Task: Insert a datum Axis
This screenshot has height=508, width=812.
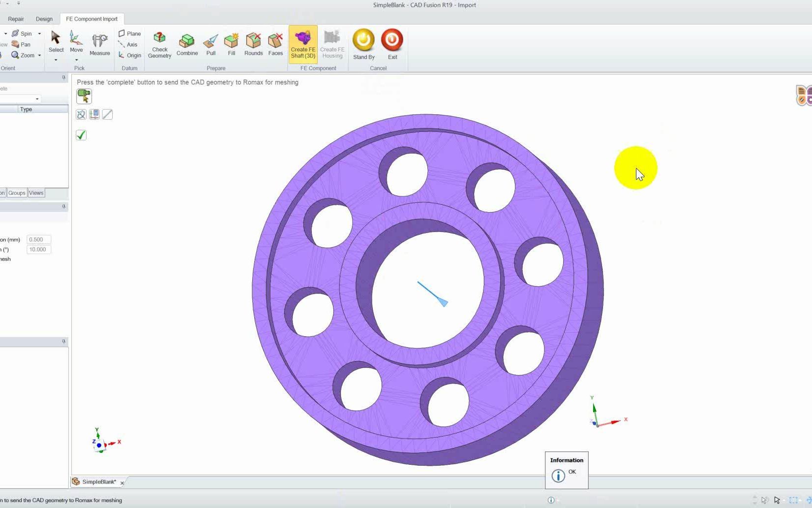Action: click(x=128, y=44)
